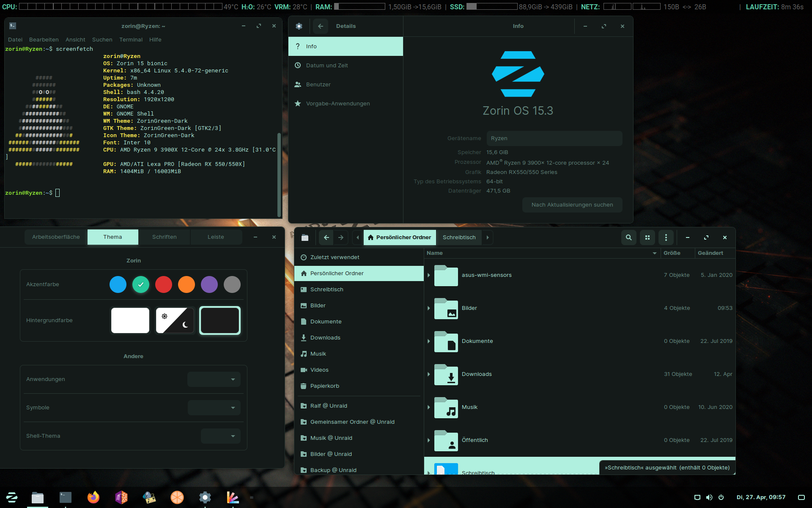Open Datum und Zeit settings
The width and height of the screenshot is (812, 508).
(327, 66)
